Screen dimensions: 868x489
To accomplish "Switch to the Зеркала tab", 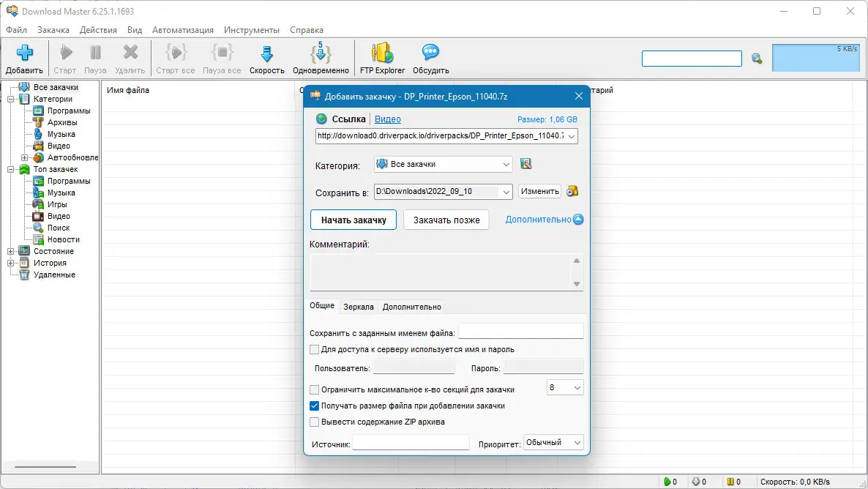I will coord(358,307).
